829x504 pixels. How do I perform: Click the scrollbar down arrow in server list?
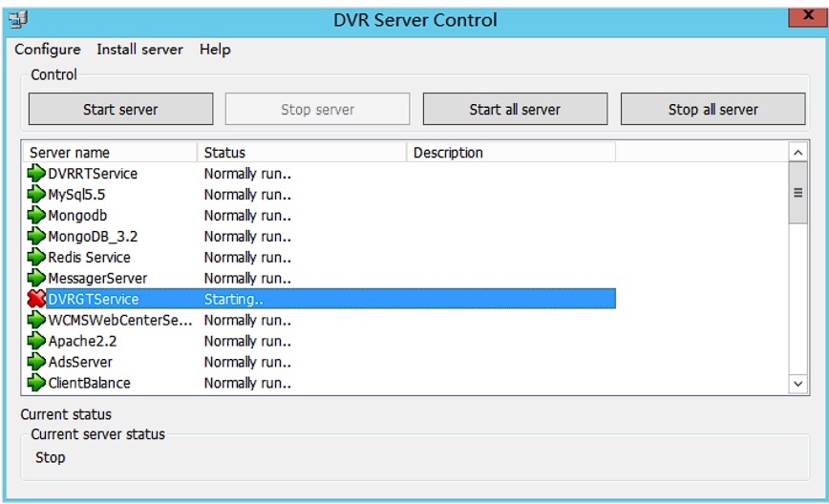point(797,384)
